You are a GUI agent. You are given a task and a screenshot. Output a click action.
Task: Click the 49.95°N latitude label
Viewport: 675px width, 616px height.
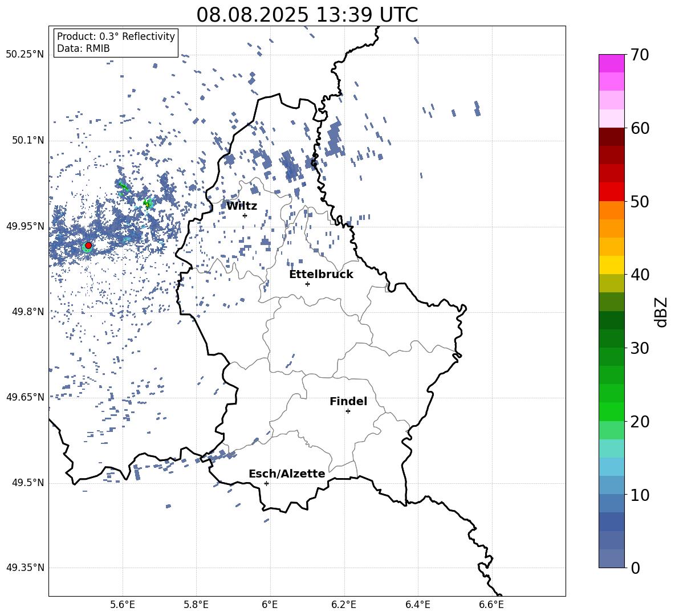[25, 226]
